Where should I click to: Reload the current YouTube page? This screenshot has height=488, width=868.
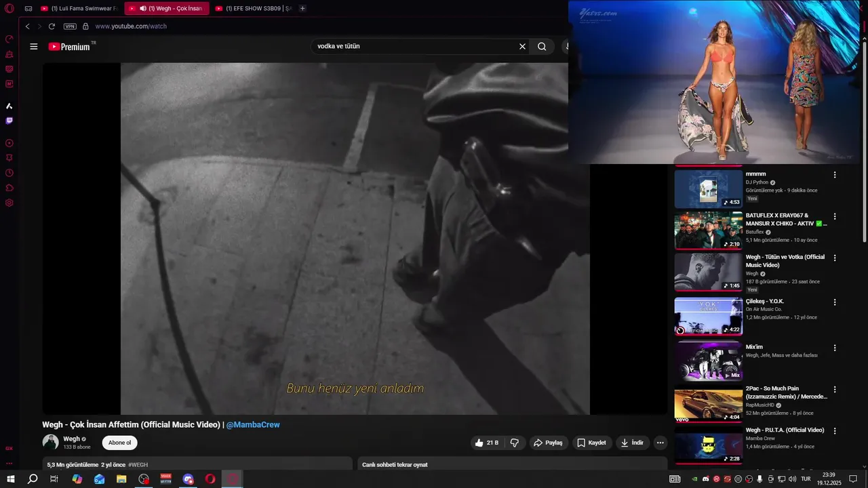tap(52, 26)
